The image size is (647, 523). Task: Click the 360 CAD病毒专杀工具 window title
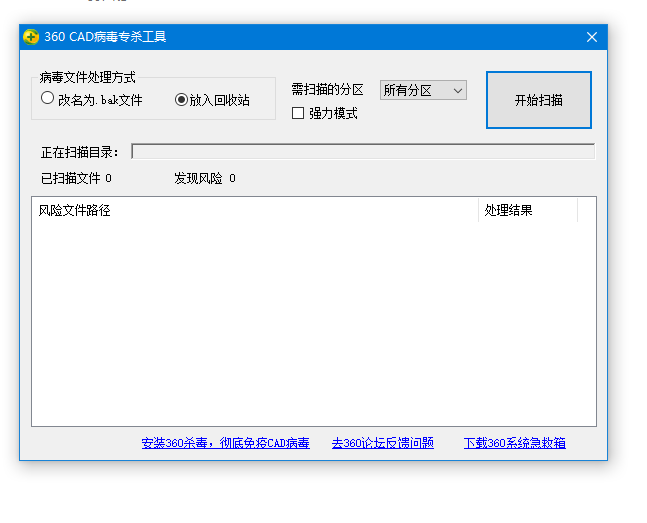[x=105, y=37]
